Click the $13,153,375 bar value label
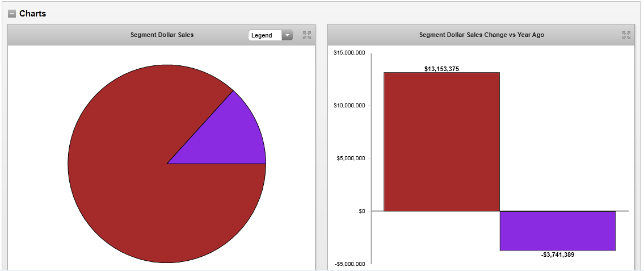644x271 pixels. click(x=441, y=69)
